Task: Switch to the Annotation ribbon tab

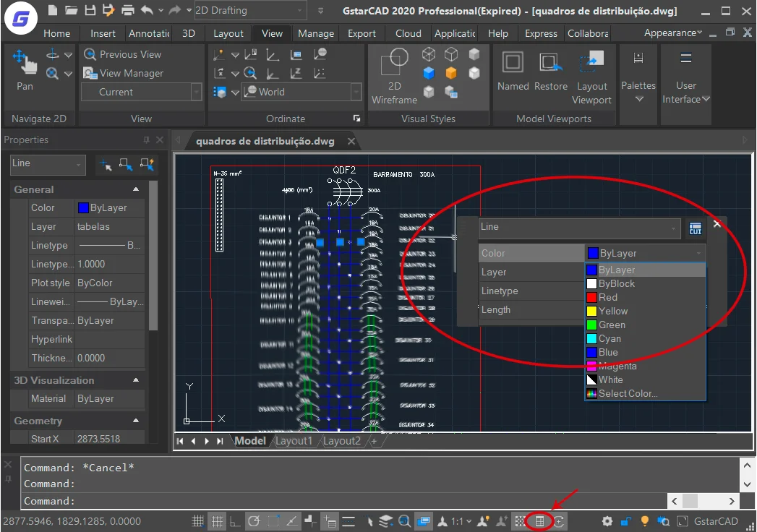Action: (x=149, y=33)
